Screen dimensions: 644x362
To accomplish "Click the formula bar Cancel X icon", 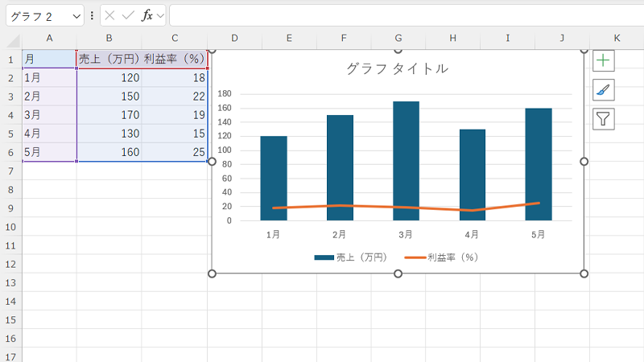I will (x=110, y=15).
